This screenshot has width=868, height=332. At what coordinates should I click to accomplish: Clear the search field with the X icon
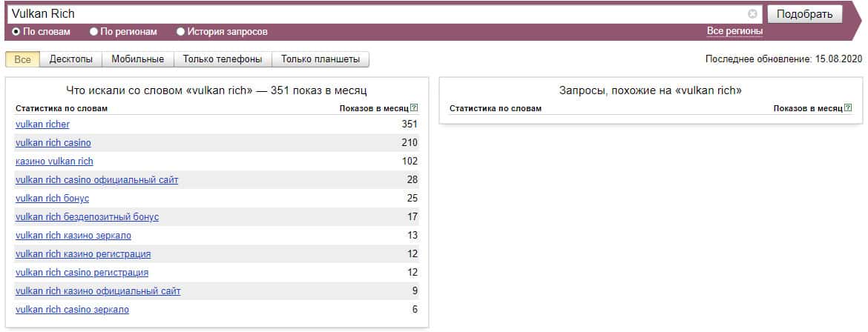pyautogui.click(x=752, y=14)
